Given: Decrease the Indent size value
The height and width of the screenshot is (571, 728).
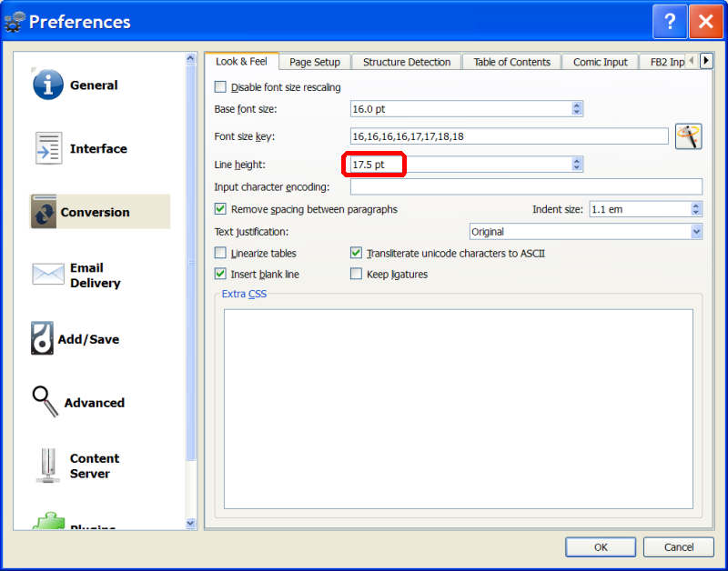Looking at the screenshot, I should (695, 213).
